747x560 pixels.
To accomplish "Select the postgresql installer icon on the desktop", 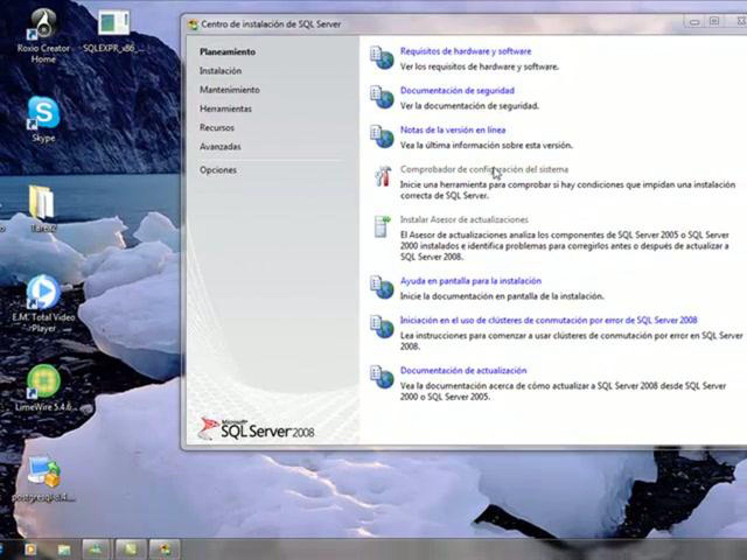I will pos(44,479).
